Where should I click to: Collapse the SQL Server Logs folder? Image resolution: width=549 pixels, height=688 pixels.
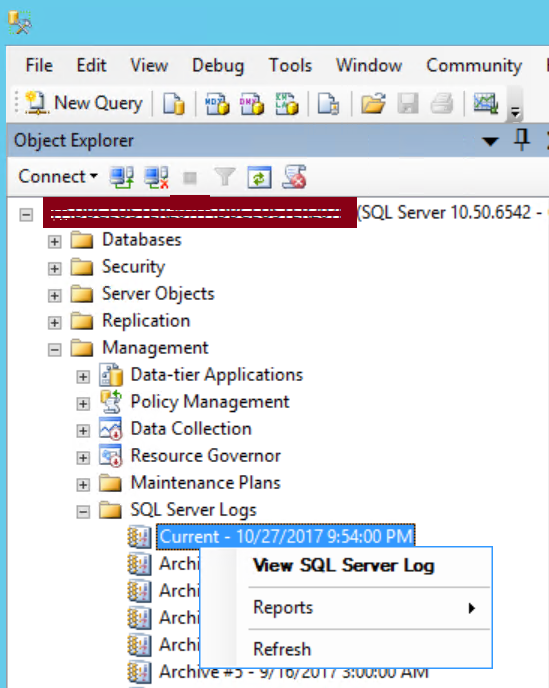tap(83, 511)
